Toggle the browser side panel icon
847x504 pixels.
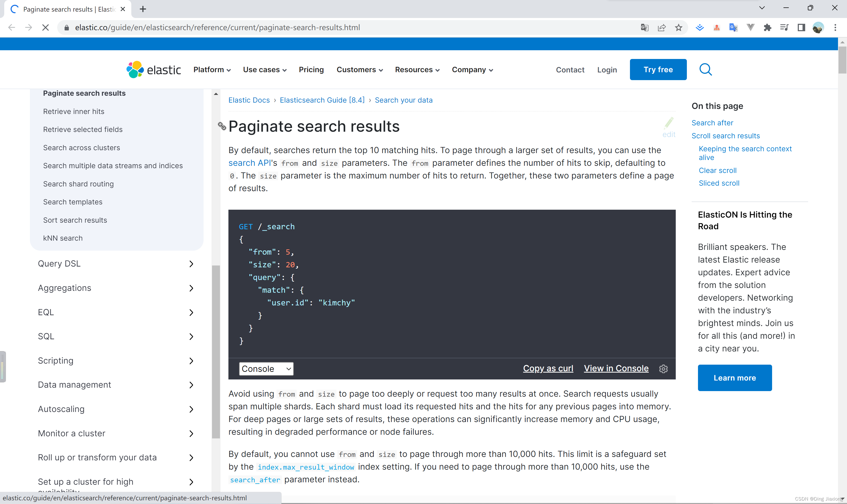coord(801,28)
